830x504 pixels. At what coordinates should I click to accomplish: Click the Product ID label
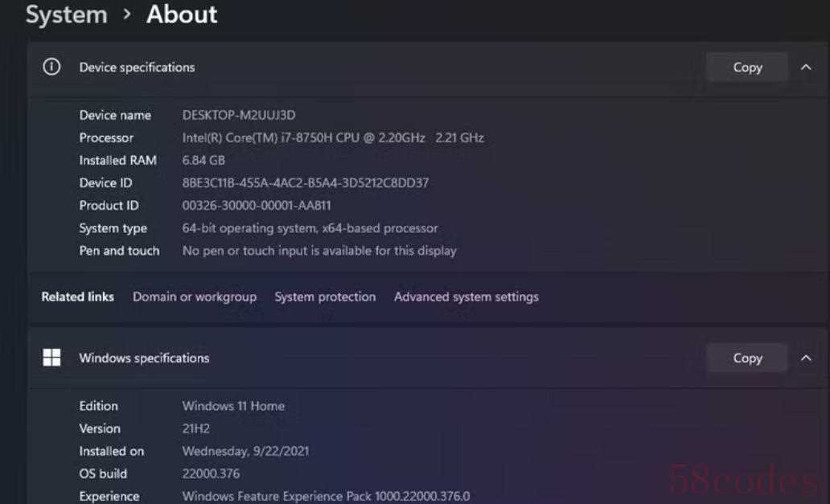109,206
